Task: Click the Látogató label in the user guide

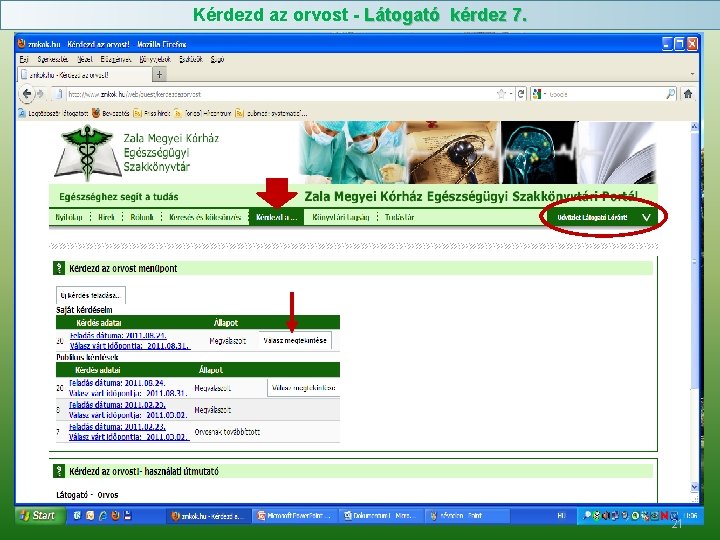Action: 72,495
